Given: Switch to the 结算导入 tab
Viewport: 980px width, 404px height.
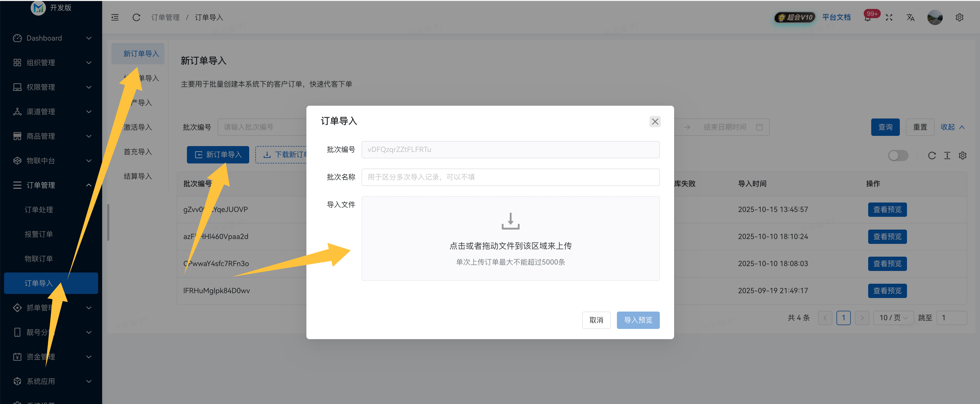Looking at the screenshot, I should (138, 176).
